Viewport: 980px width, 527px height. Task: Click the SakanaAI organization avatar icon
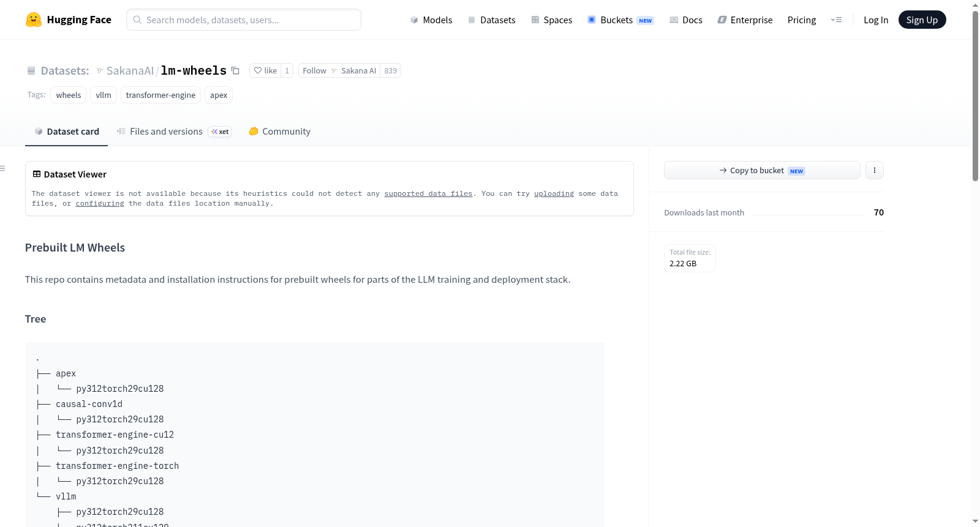click(x=100, y=71)
